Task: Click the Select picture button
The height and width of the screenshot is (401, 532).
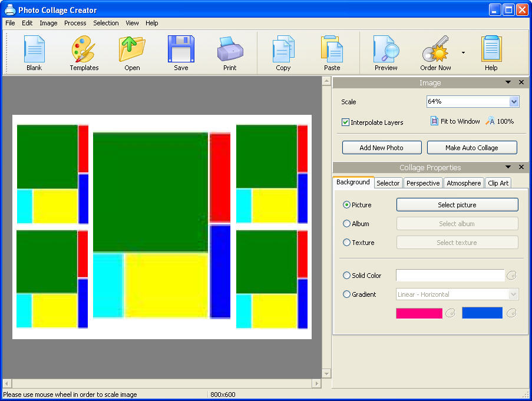Action: 457,204
